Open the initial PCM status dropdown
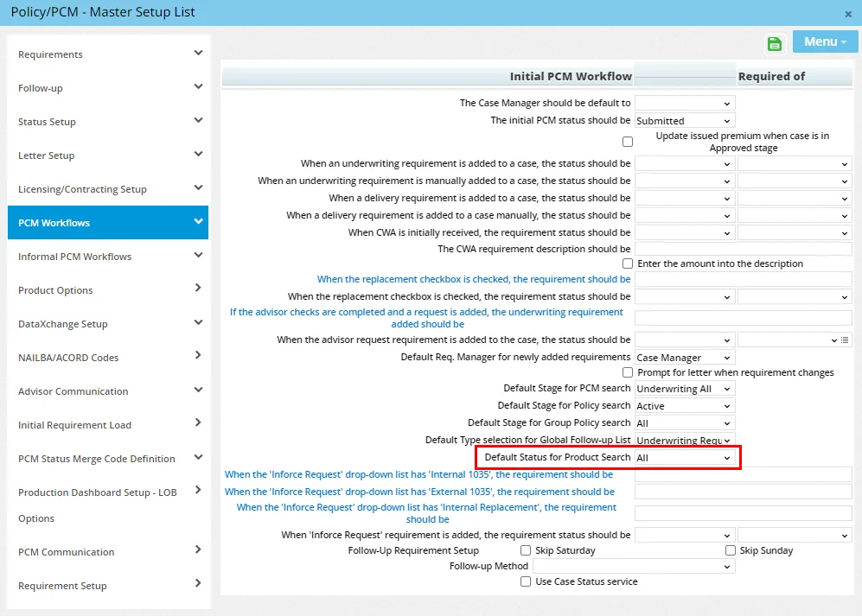The image size is (862, 616). (x=685, y=121)
